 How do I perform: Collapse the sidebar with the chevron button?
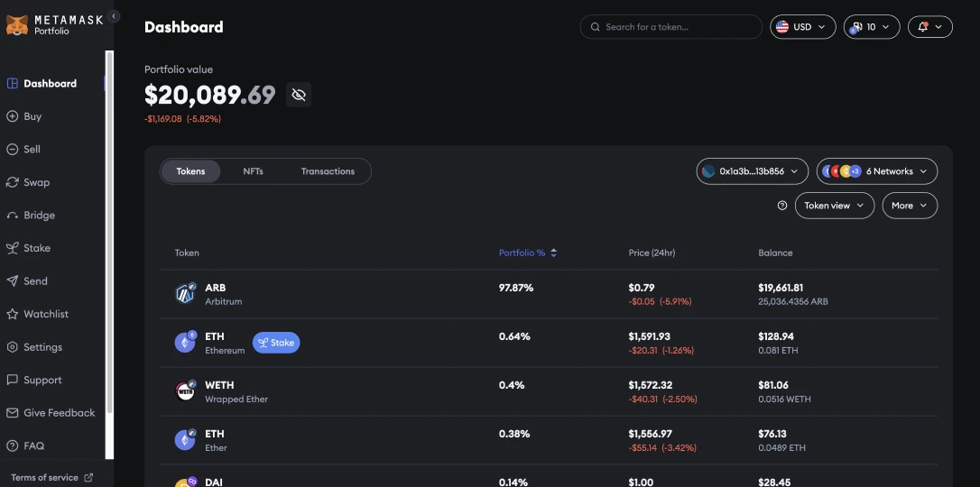coord(113,17)
